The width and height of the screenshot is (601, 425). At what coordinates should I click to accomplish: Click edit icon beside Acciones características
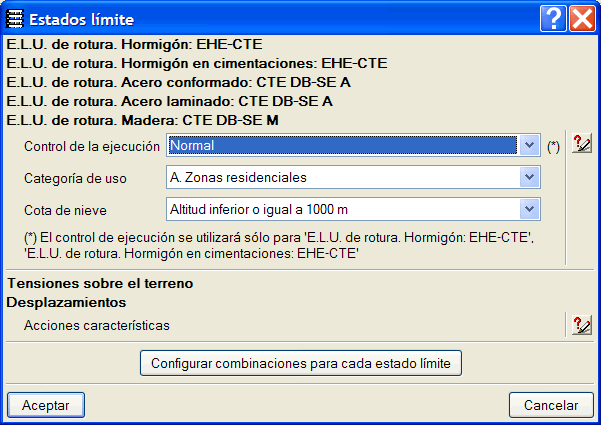click(581, 325)
